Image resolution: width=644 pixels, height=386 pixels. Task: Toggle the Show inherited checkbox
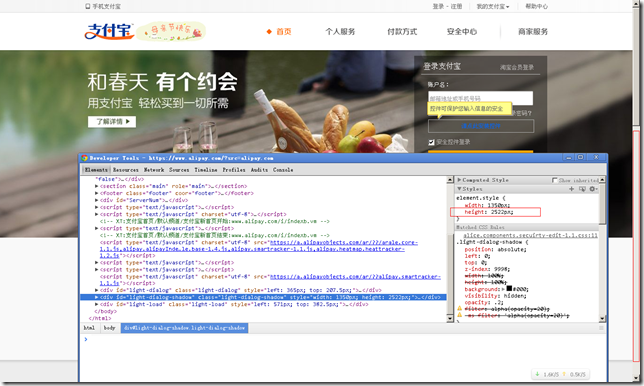[x=554, y=180]
